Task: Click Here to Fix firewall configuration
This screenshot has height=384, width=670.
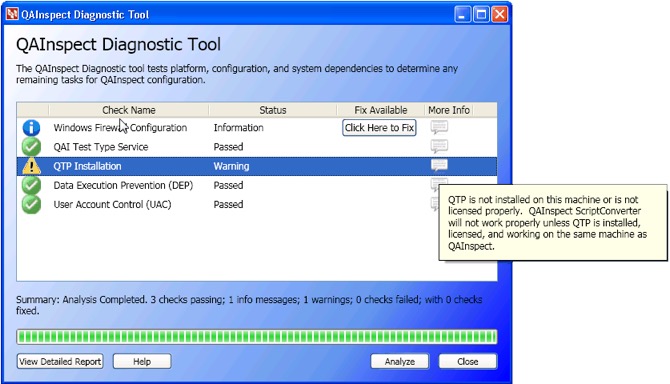Action: (x=379, y=128)
